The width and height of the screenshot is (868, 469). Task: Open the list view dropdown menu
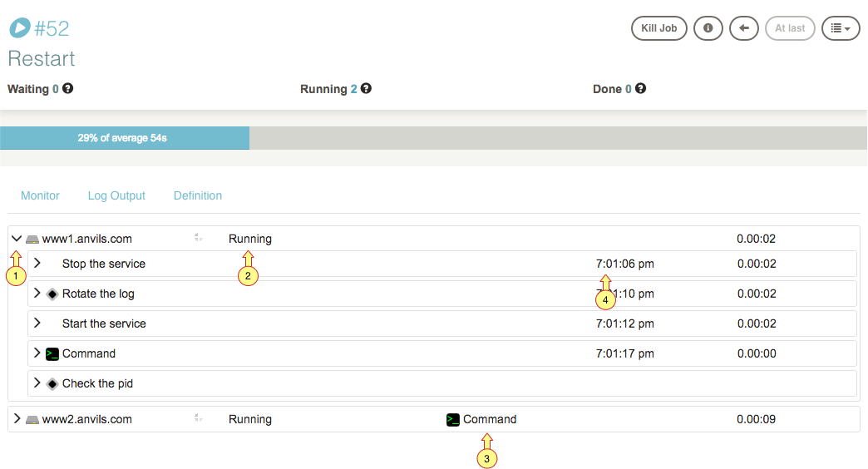pos(841,28)
